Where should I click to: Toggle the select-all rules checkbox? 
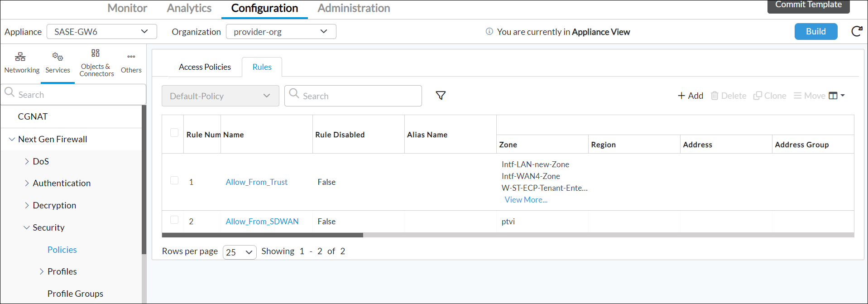(174, 132)
